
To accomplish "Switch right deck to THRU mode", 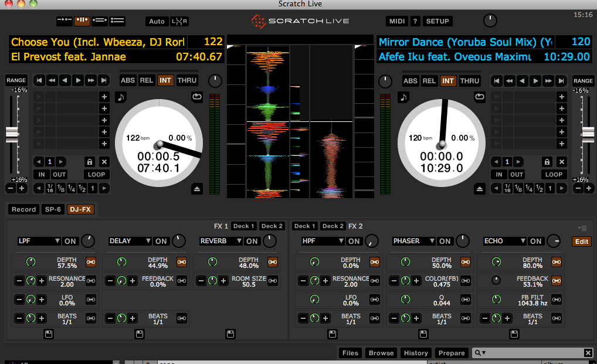I will point(470,81).
